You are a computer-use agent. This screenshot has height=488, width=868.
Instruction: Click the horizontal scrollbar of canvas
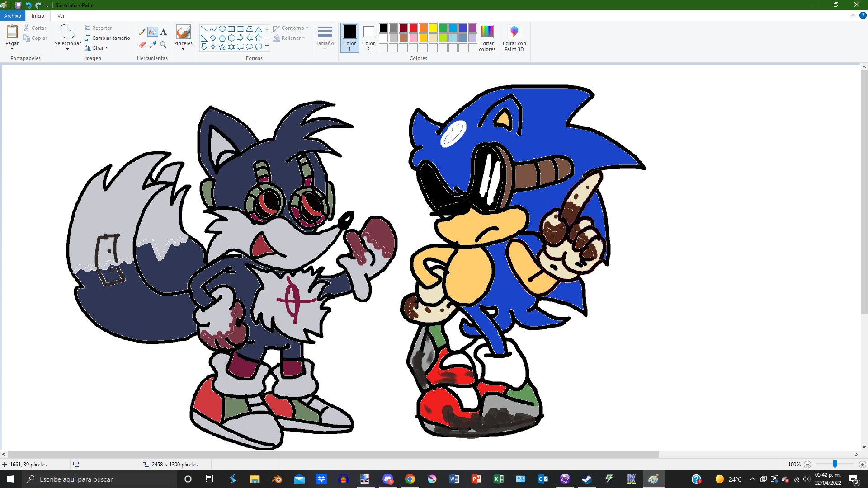tap(333, 454)
